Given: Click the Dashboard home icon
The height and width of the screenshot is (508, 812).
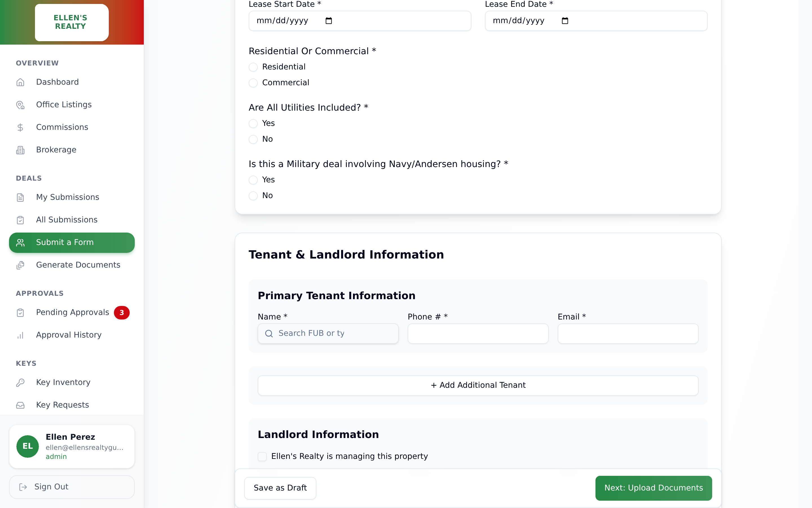Looking at the screenshot, I should click(x=21, y=82).
